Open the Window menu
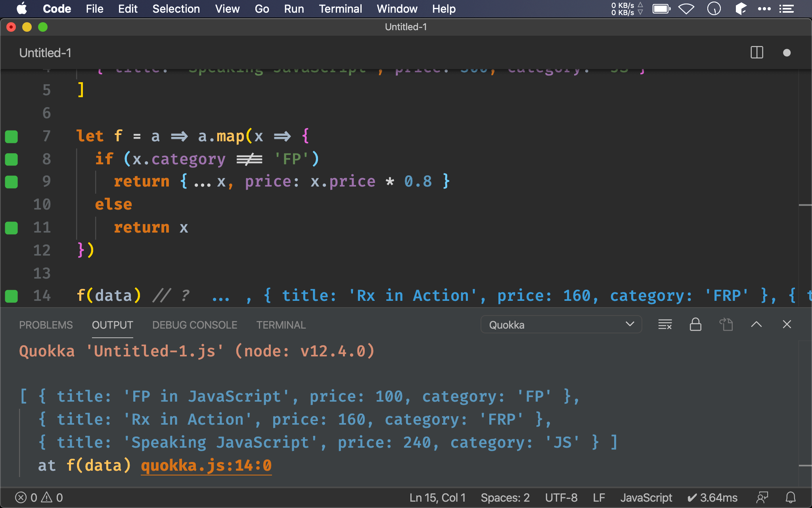This screenshot has width=812, height=508. [x=397, y=9]
